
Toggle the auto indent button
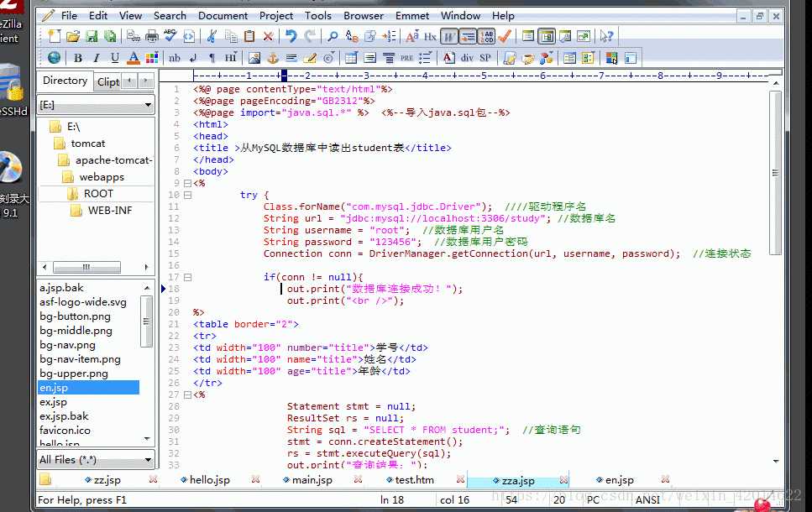point(469,36)
